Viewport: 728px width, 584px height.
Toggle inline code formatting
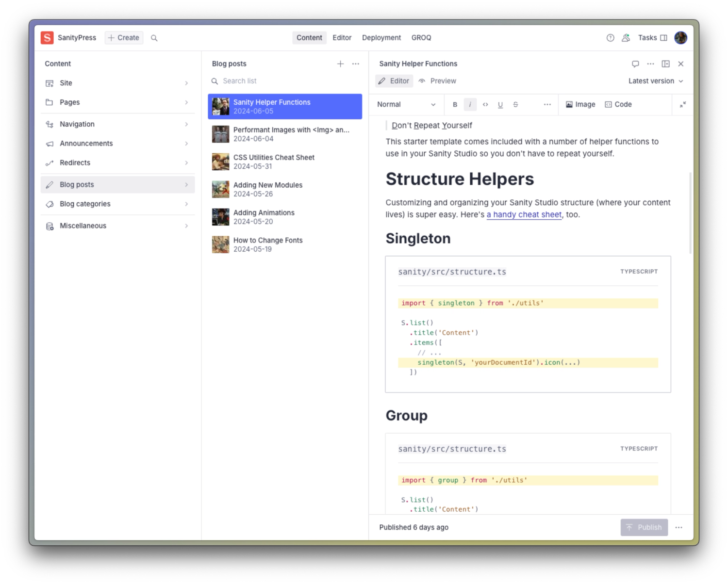pos(485,104)
